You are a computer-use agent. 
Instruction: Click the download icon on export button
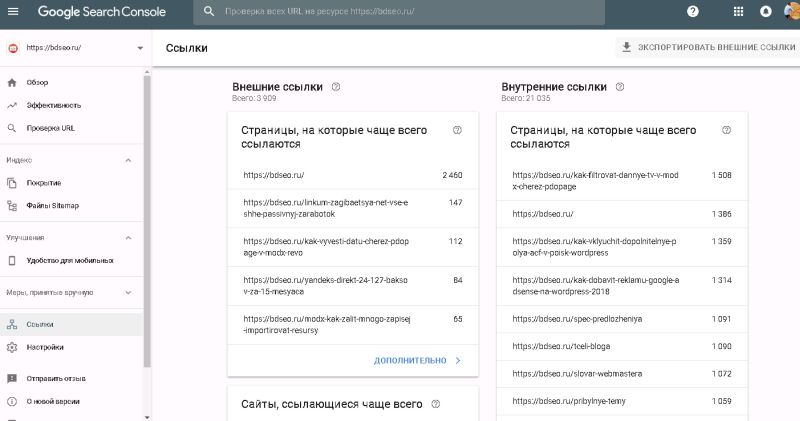pos(627,47)
